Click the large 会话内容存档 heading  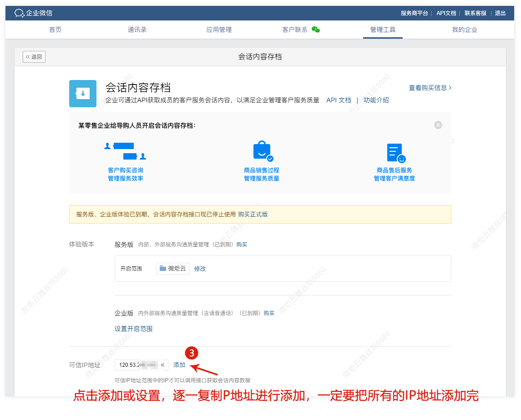coord(138,87)
